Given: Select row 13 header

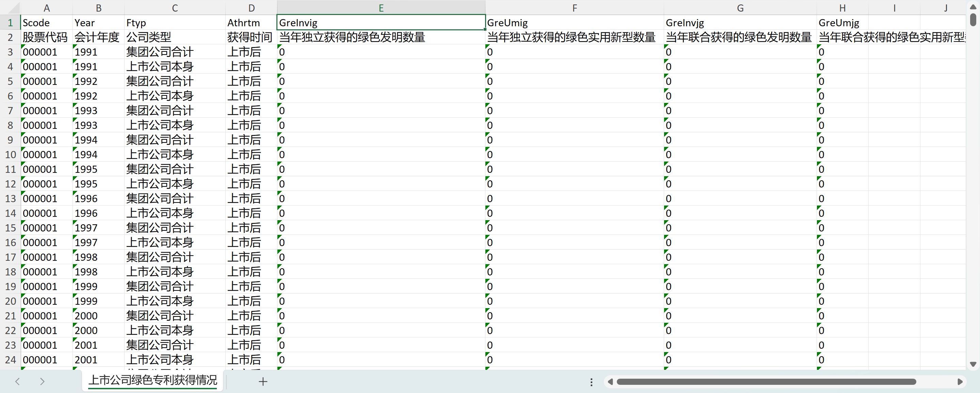Looking at the screenshot, I should coord(10,198).
